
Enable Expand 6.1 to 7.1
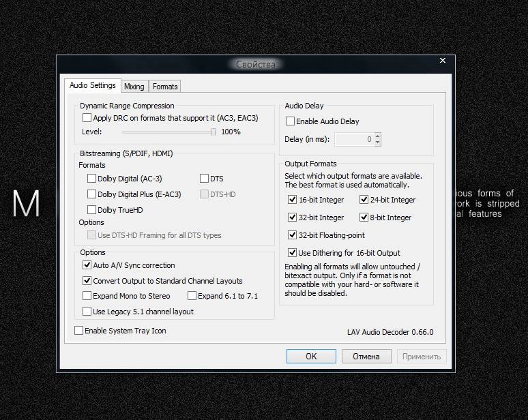point(192,296)
